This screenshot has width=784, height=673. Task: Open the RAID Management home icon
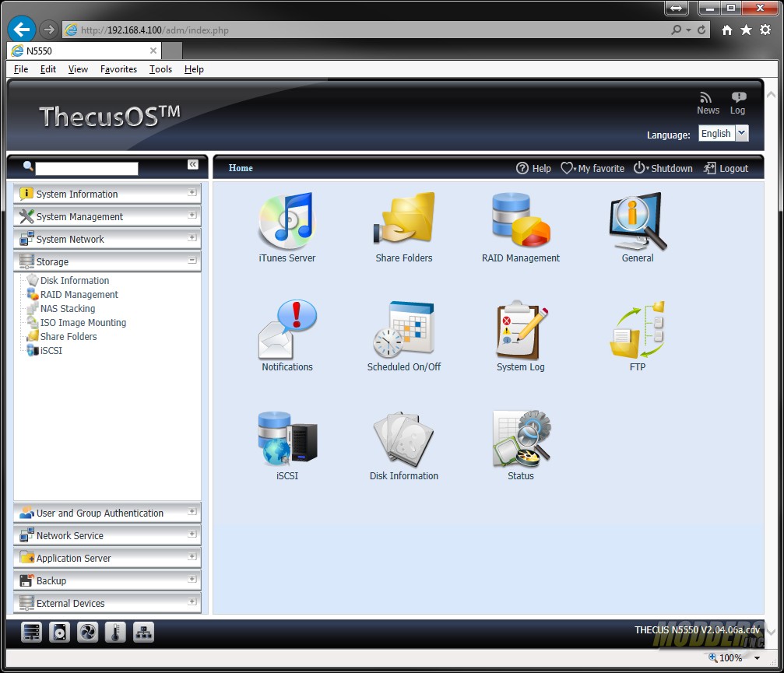point(521,220)
